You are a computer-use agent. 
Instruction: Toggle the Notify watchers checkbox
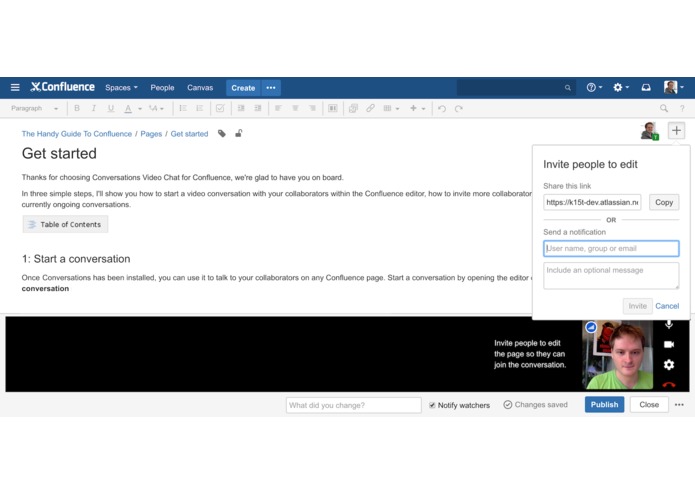pos(432,405)
